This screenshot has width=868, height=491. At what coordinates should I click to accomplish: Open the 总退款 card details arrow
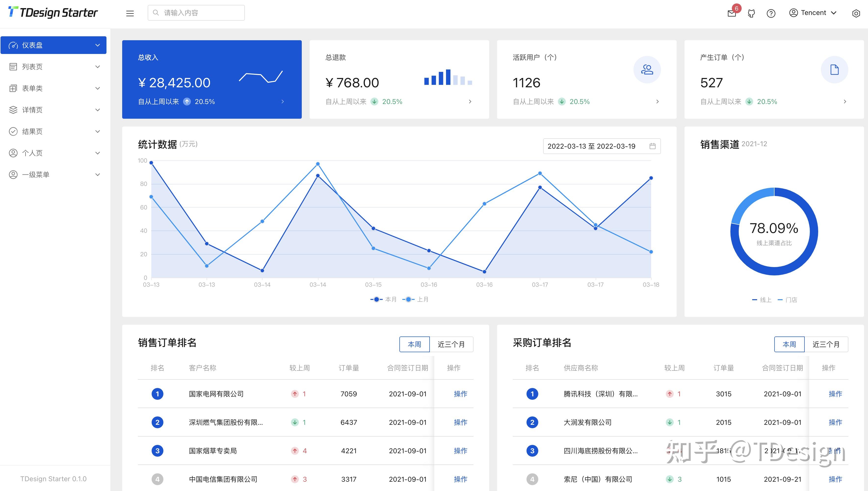pos(470,102)
